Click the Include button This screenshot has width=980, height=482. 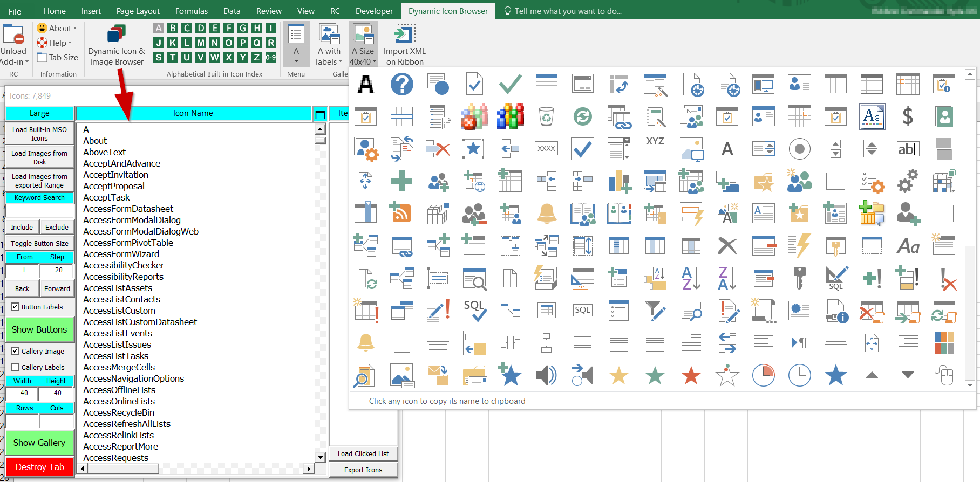22,227
